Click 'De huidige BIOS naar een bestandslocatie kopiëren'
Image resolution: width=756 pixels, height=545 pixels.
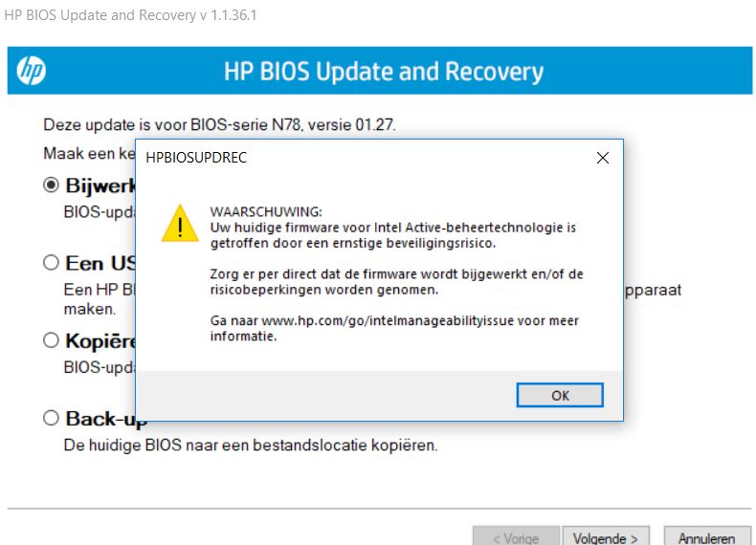click(x=250, y=445)
